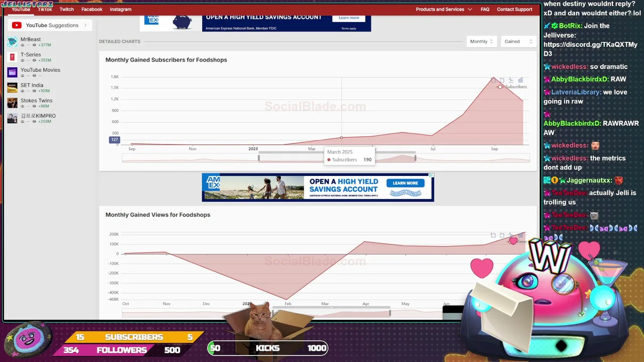This screenshot has height=362, width=644.
Task: Click the 김프로KIMPRO channel name
Action: [38, 116]
